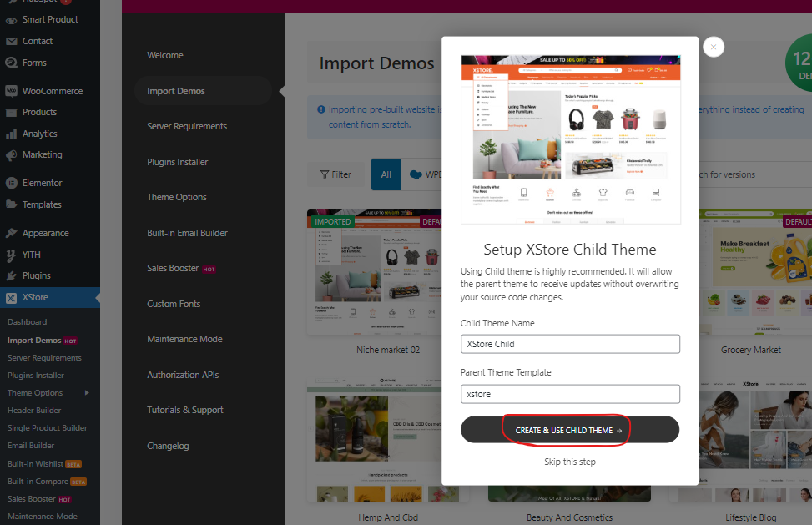Select Lifestyle Blog demo thumbnail
Viewport: 812px width, 525px height.
(x=755, y=440)
